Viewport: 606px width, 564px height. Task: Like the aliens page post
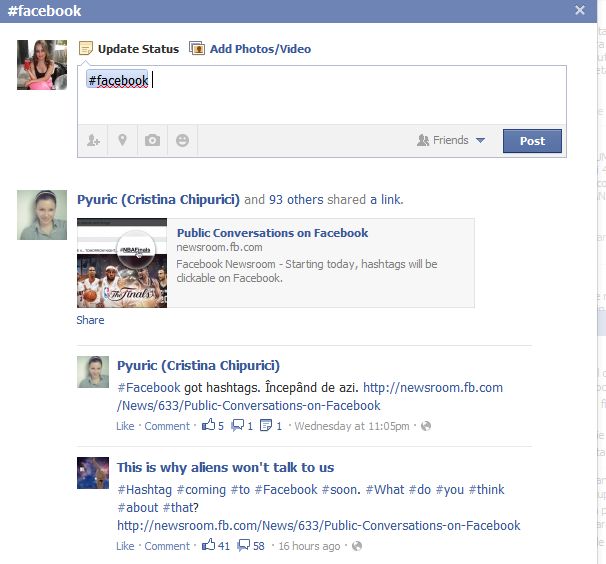tap(125, 546)
